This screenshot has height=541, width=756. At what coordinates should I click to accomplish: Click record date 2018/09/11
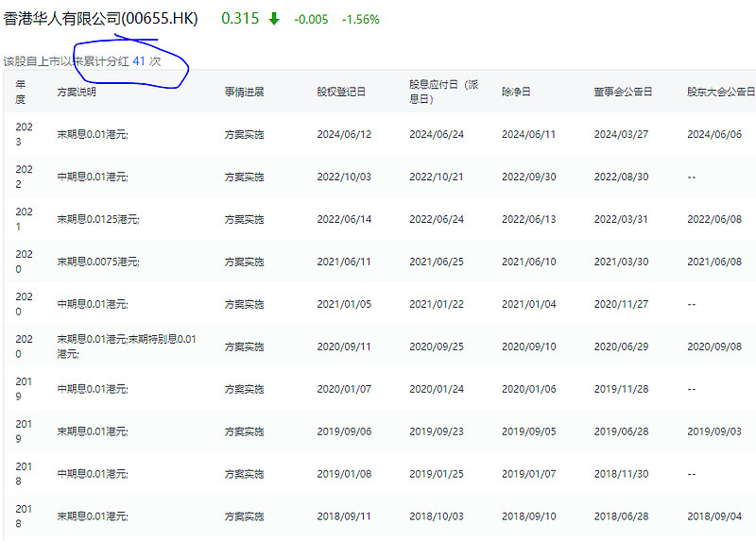coord(344,516)
